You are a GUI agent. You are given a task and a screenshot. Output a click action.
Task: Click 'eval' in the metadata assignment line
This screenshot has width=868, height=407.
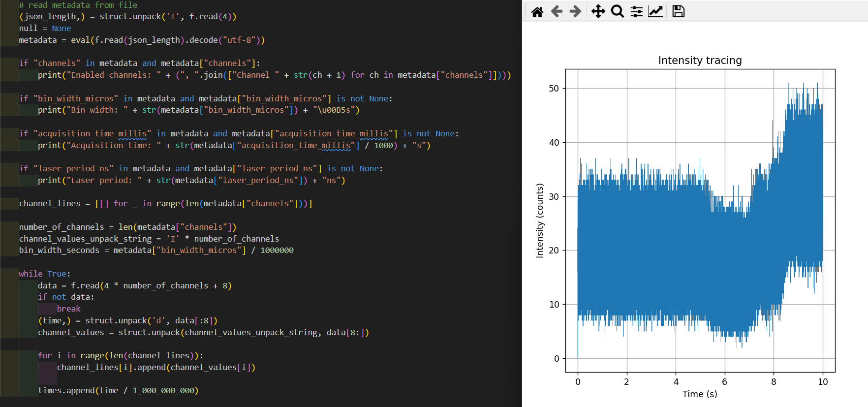80,40
